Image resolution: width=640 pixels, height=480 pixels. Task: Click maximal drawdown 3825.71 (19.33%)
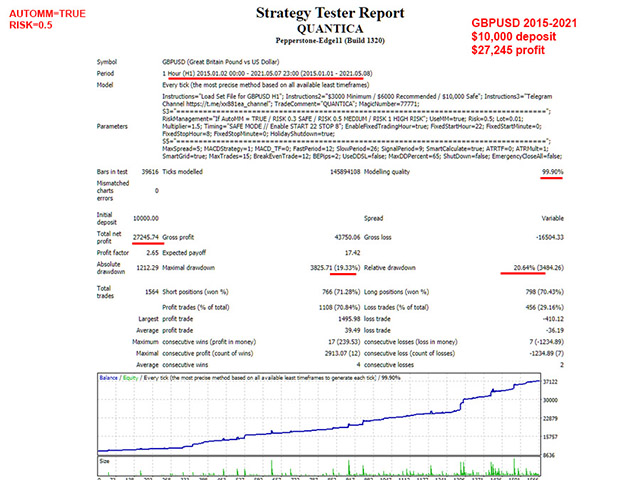coord(335,268)
